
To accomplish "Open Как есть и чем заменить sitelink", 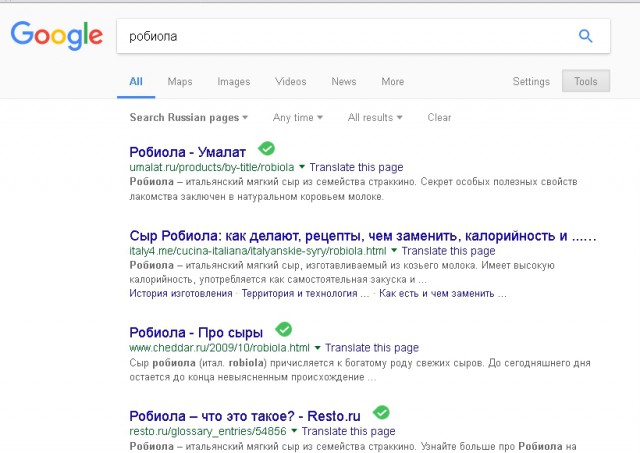I will tap(443, 293).
